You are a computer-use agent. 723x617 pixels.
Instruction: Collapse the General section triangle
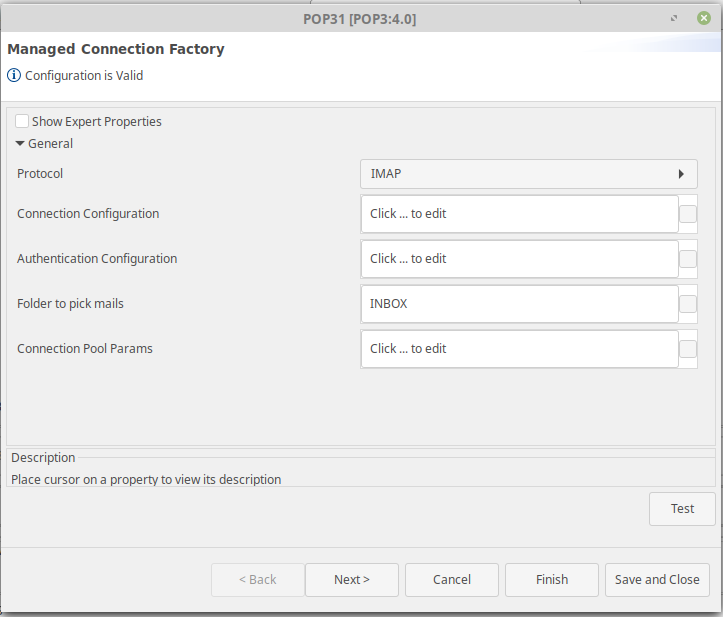[x=20, y=143]
